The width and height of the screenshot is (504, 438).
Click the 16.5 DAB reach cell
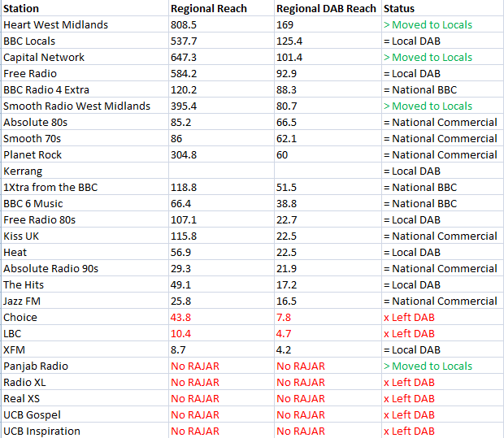[x=328, y=301]
